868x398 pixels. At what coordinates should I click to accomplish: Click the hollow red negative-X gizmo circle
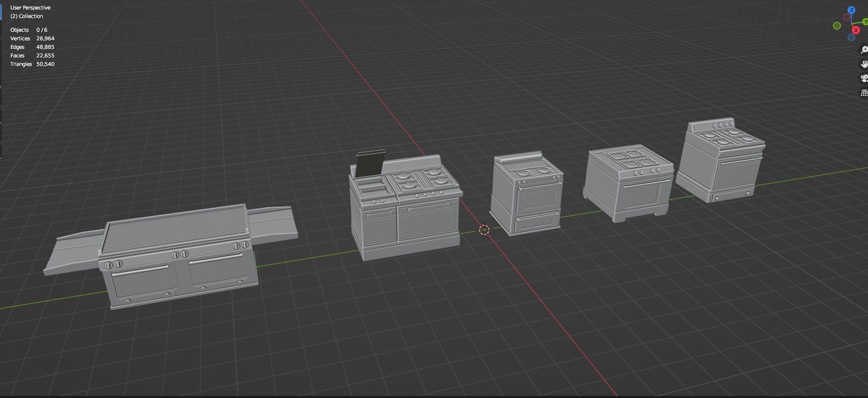(847, 17)
